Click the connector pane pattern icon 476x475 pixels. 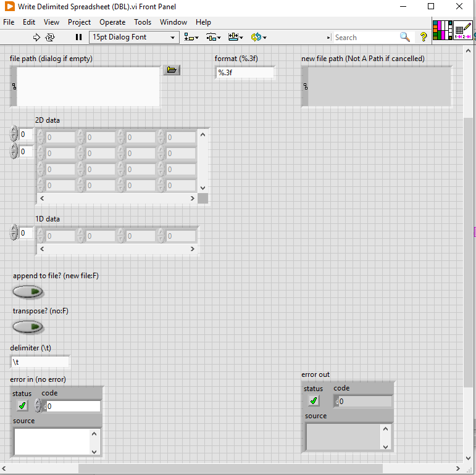click(x=442, y=30)
